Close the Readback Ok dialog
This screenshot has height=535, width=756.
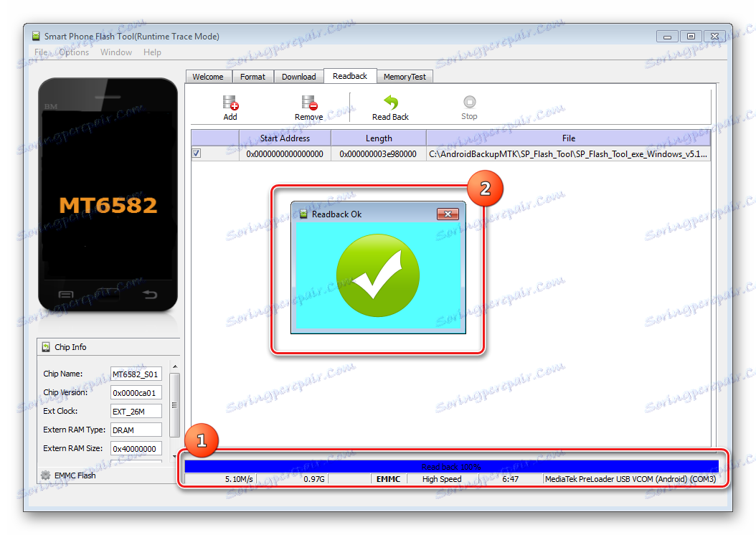[x=448, y=214]
